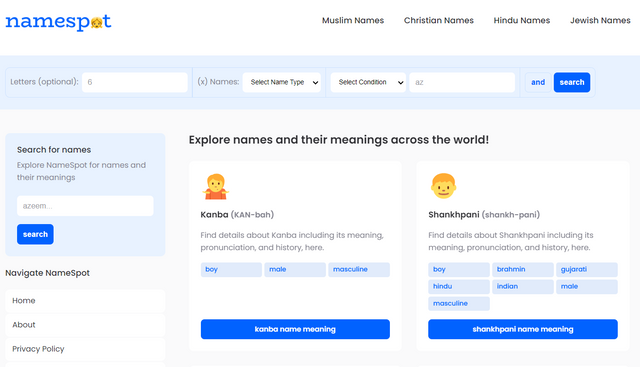640x367 pixels.
Task: Select the 'boy' tag on Shankhpani card
Action: (x=459, y=269)
